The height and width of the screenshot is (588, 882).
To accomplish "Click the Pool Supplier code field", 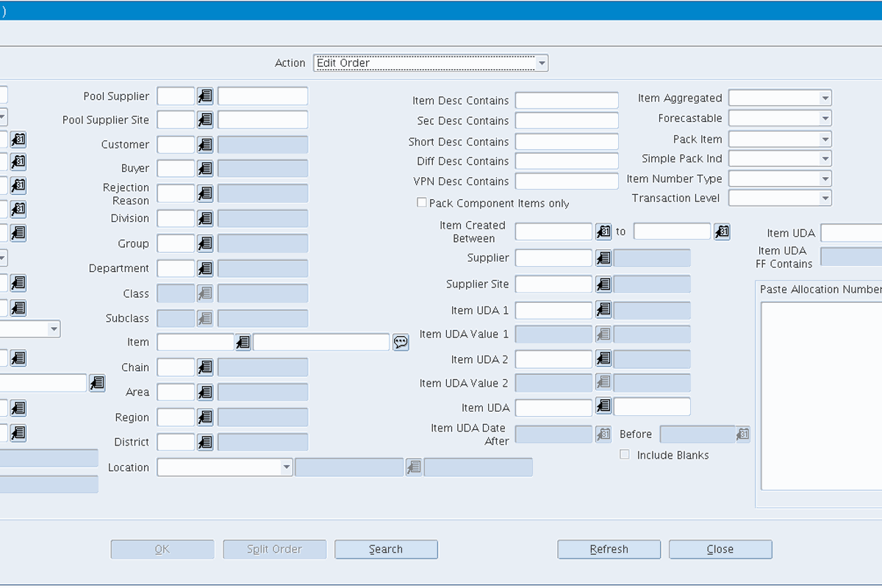I will click(x=176, y=96).
